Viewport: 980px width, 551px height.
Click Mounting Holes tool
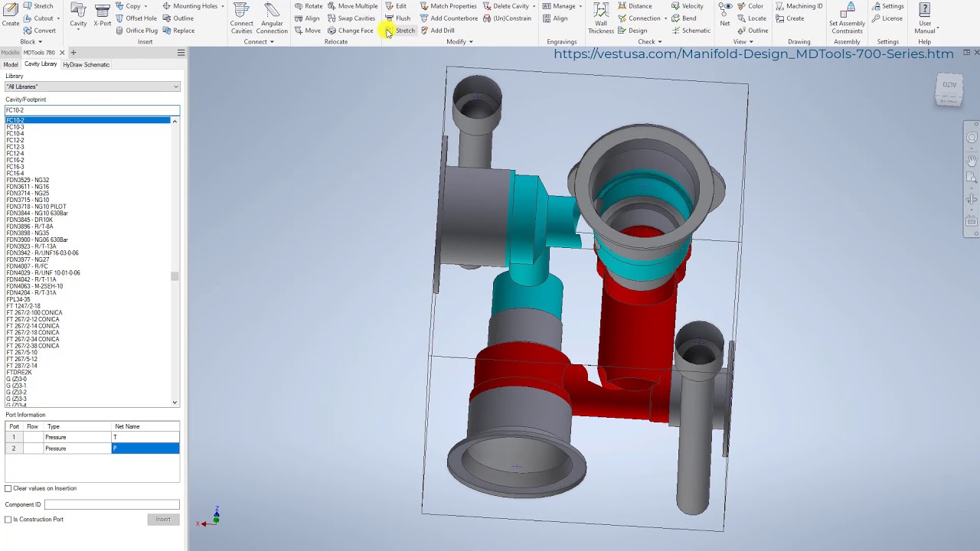[x=190, y=6]
